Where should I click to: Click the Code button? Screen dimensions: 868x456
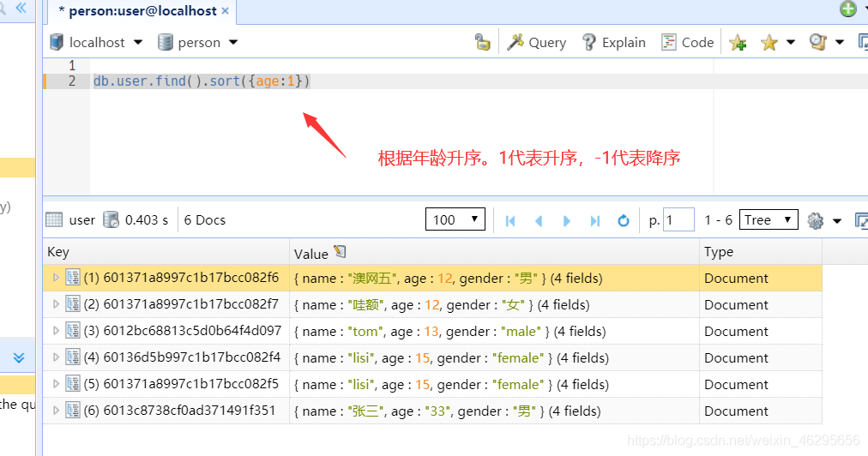tap(688, 43)
